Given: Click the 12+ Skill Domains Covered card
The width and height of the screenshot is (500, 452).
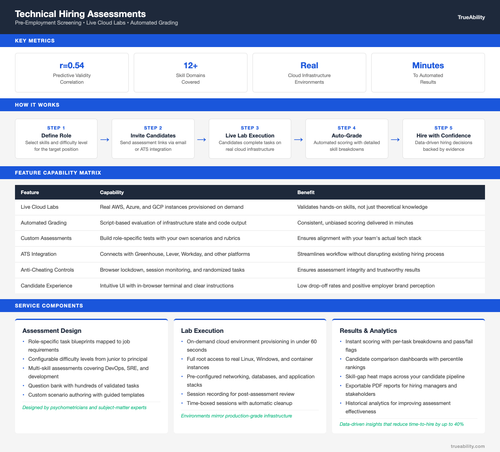Looking at the screenshot, I should (x=191, y=73).
